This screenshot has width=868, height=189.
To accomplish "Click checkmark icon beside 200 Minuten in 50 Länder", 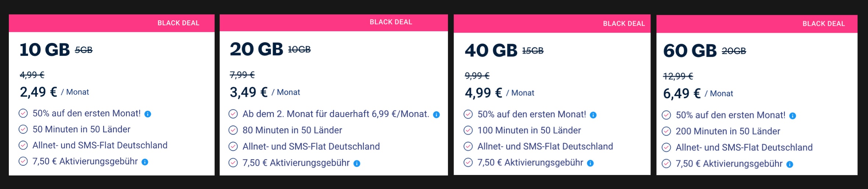I will [666, 131].
